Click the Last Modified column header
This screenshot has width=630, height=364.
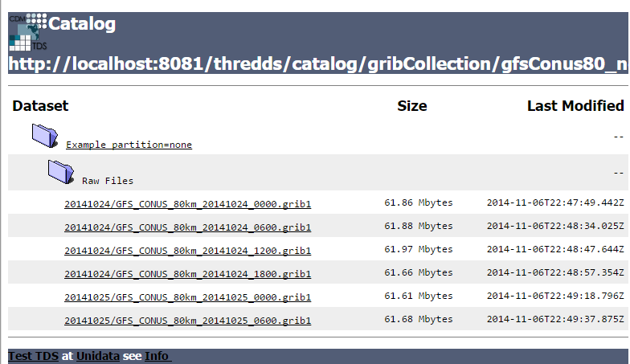575,106
